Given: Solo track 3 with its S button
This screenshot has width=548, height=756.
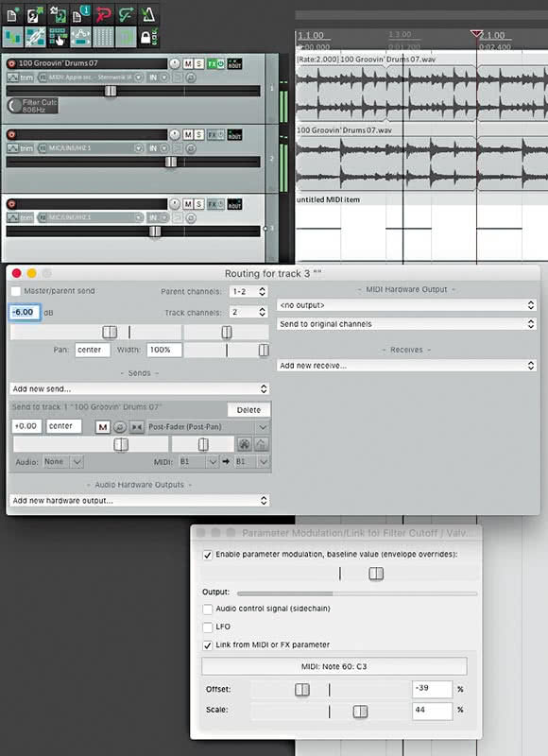Looking at the screenshot, I should pyautogui.click(x=199, y=204).
